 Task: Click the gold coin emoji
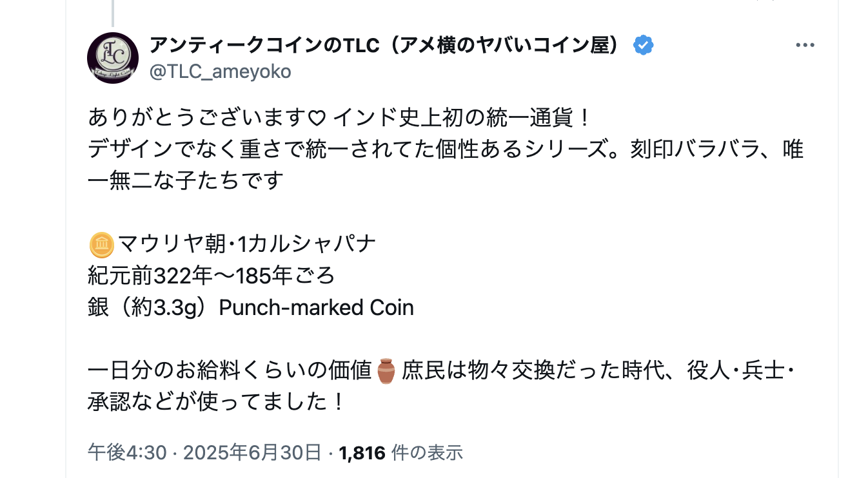click(101, 245)
